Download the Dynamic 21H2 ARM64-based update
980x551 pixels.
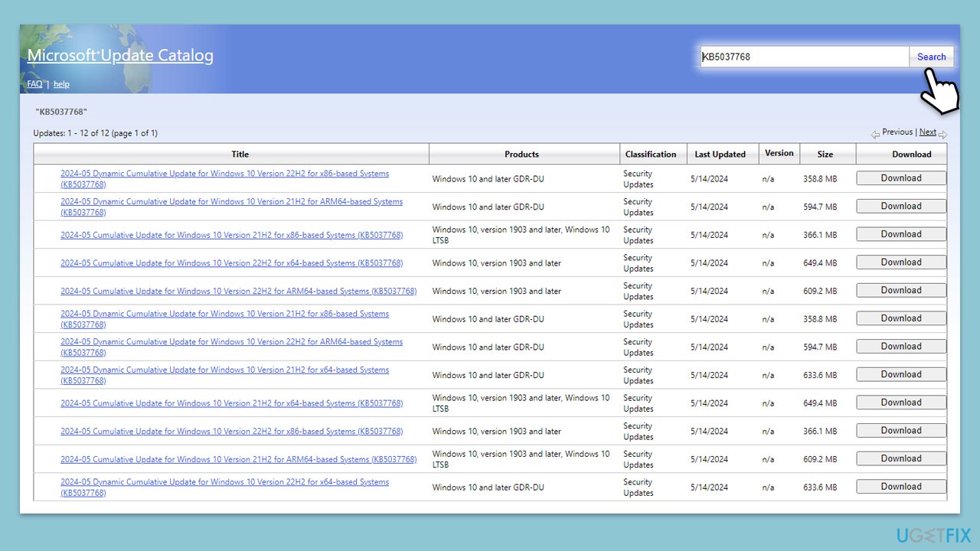click(x=901, y=206)
